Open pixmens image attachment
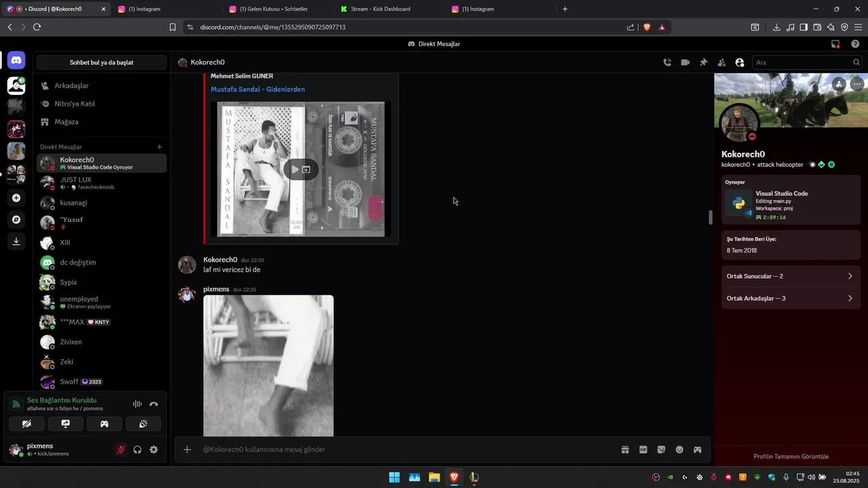The height and width of the screenshot is (488, 868). tap(269, 366)
